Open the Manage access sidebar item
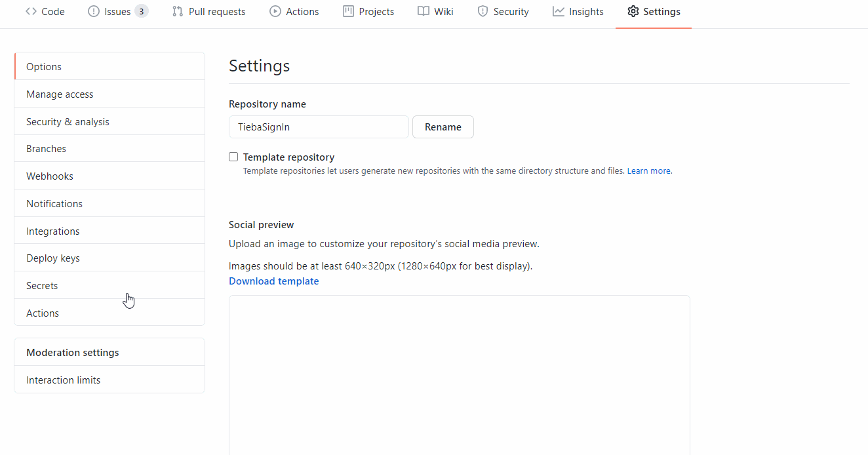Viewport: 868px width, 455px height. pyautogui.click(x=109, y=94)
